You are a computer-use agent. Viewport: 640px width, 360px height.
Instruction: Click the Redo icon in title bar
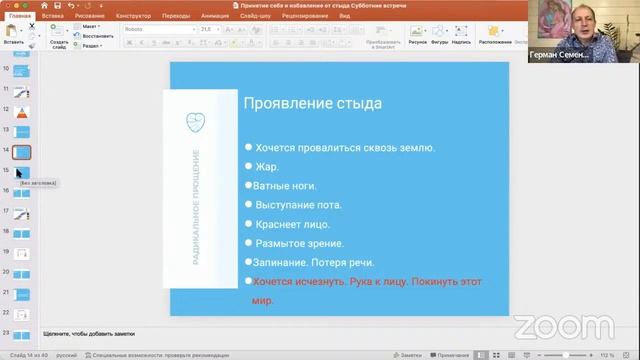88,6
